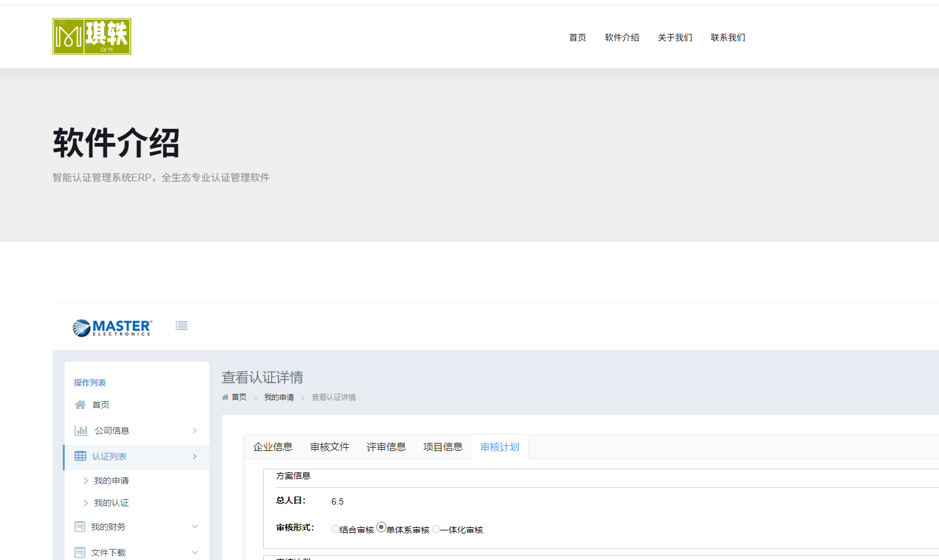Viewport: 939px width, 560px height.
Task: Select the 结合审核 radio button
Action: (x=335, y=529)
